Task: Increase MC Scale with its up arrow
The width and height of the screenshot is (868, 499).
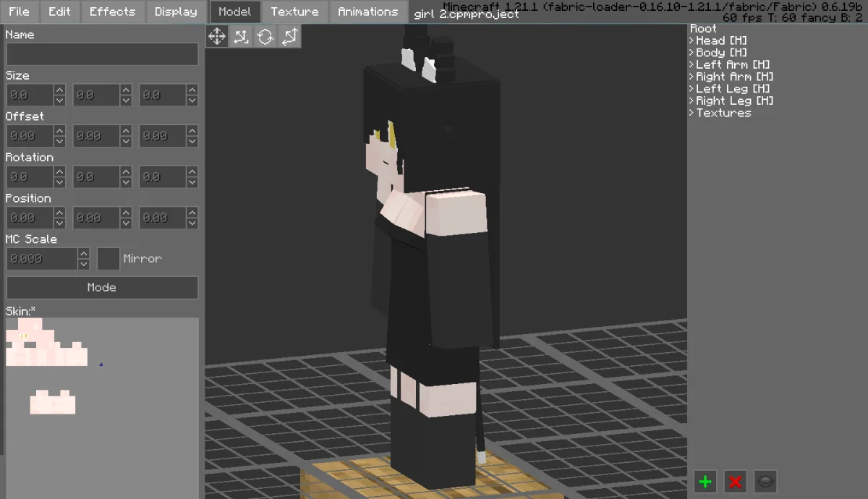Action: click(x=84, y=254)
